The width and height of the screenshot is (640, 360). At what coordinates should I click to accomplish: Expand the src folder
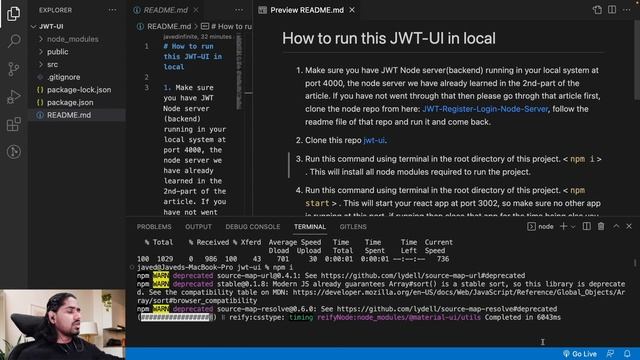pyautogui.click(x=77, y=64)
